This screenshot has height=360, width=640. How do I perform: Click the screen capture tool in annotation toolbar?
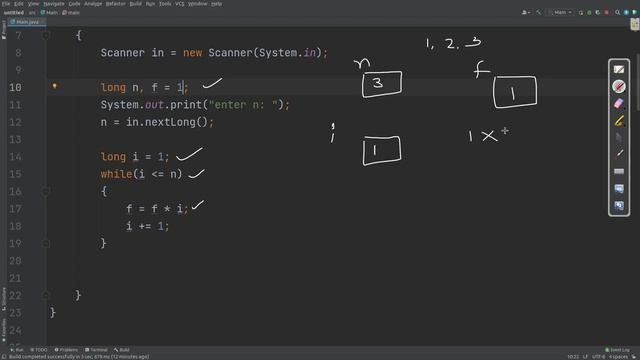[x=619, y=189]
